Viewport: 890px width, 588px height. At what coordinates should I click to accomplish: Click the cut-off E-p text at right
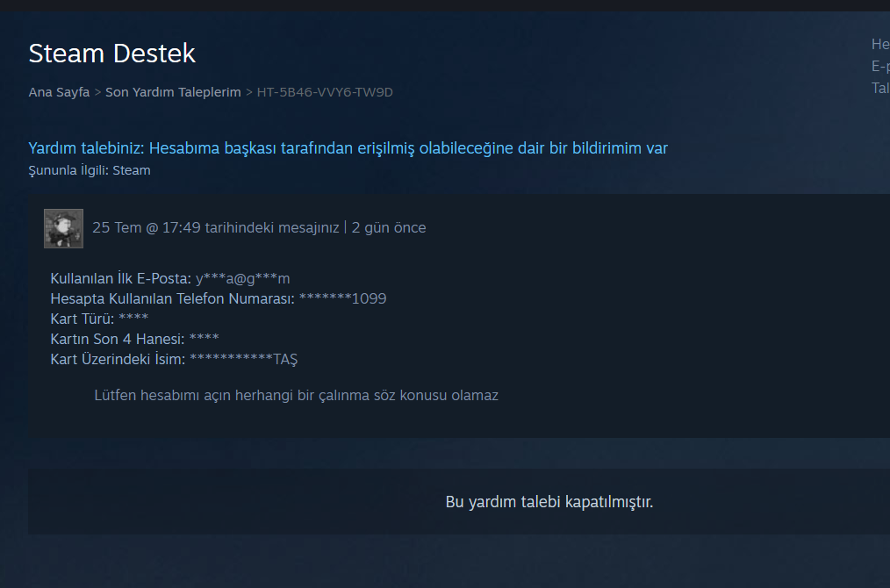880,67
